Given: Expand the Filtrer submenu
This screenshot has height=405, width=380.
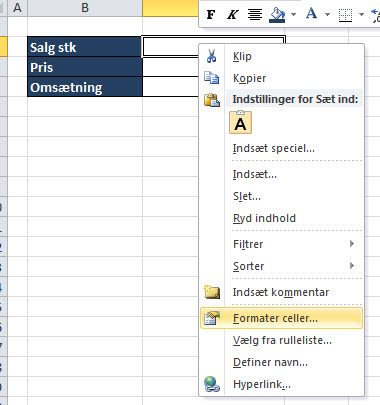Looking at the screenshot, I should pos(281,244).
